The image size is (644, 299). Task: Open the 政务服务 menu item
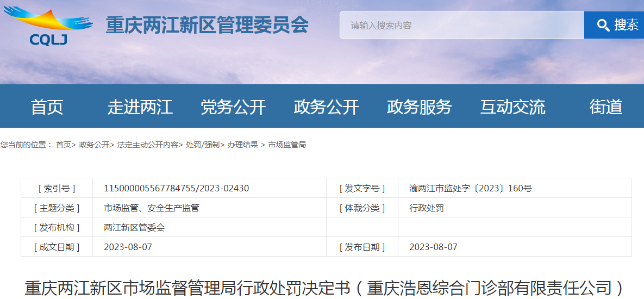(x=420, y=107)
